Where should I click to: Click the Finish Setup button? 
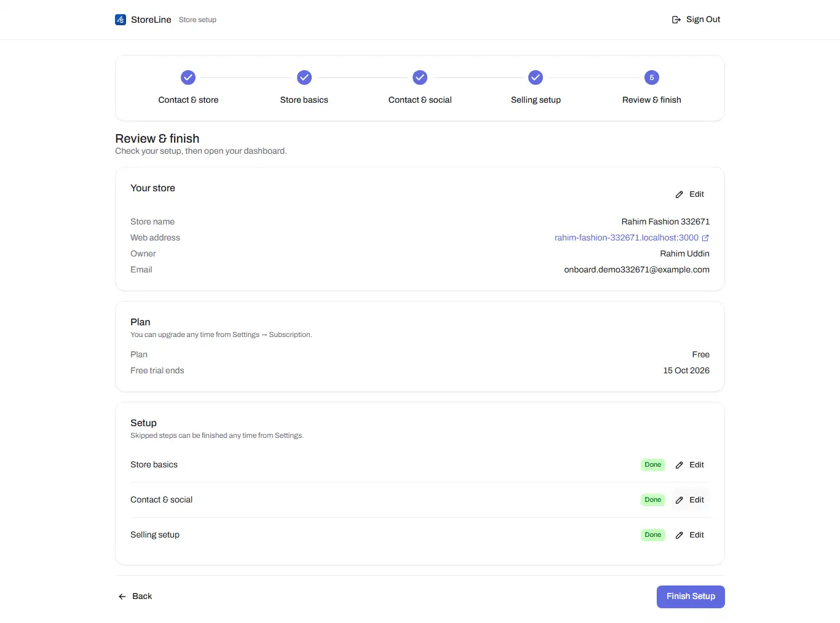[691, 597]
